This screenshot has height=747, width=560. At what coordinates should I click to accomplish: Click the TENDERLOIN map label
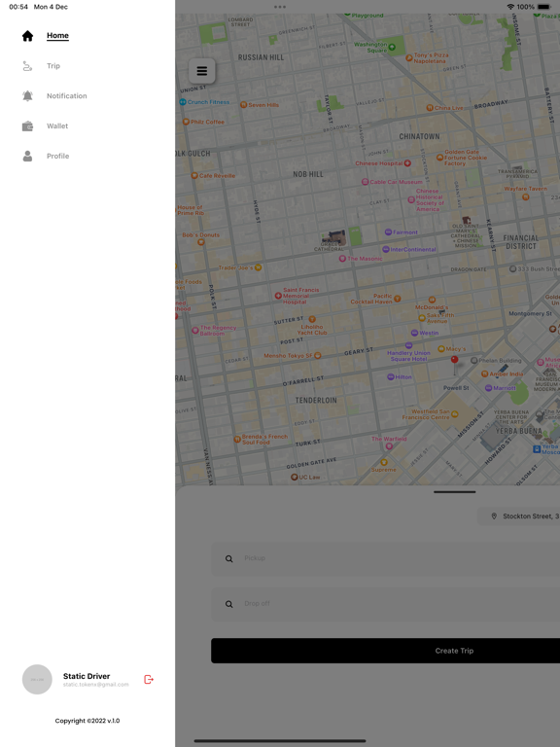click(x=316, y=400)
